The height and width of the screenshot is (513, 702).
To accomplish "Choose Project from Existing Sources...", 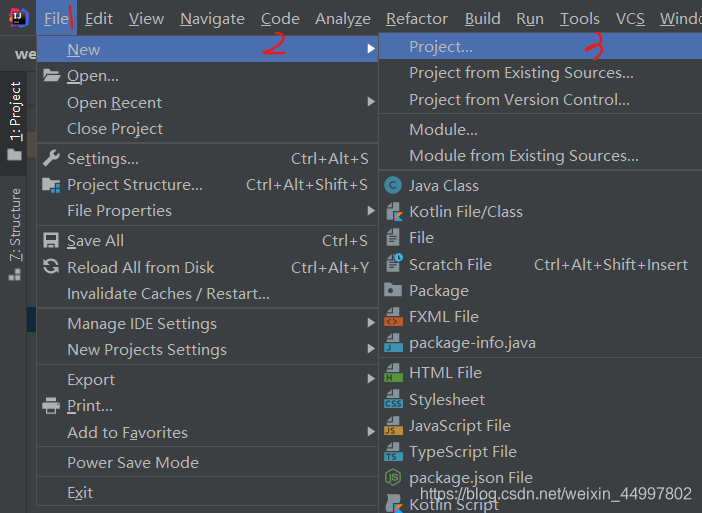I will coord(540,73).
